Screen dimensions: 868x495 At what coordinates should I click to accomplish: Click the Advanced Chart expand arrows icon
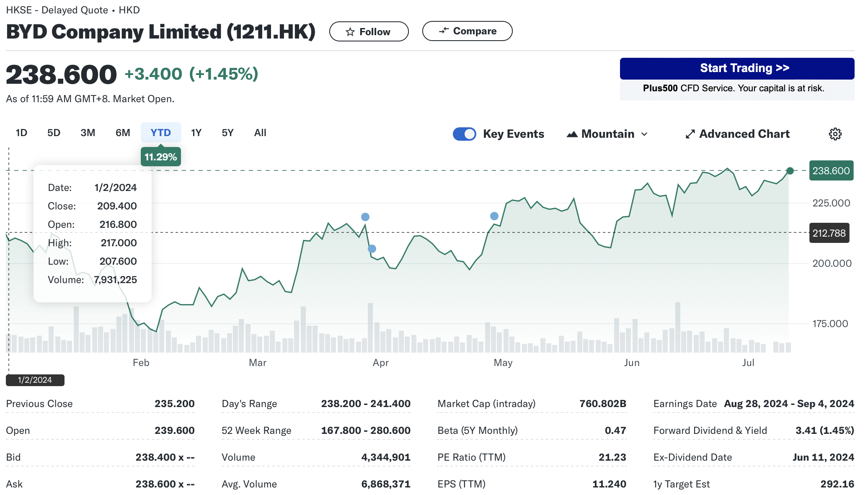[690, 134]
